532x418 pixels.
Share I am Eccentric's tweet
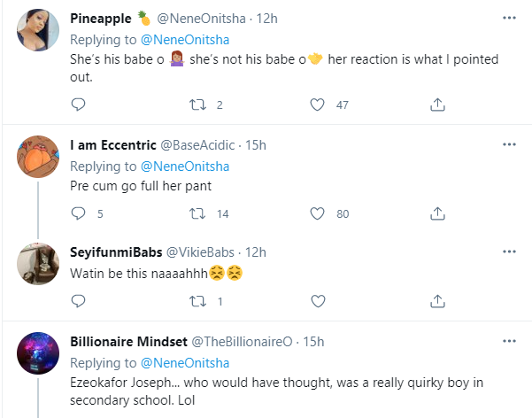tap(437, 213)
